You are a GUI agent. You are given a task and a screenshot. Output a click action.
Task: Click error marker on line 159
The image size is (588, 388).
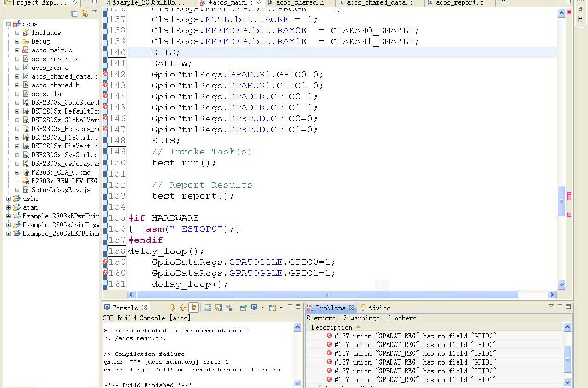point(106,262)
